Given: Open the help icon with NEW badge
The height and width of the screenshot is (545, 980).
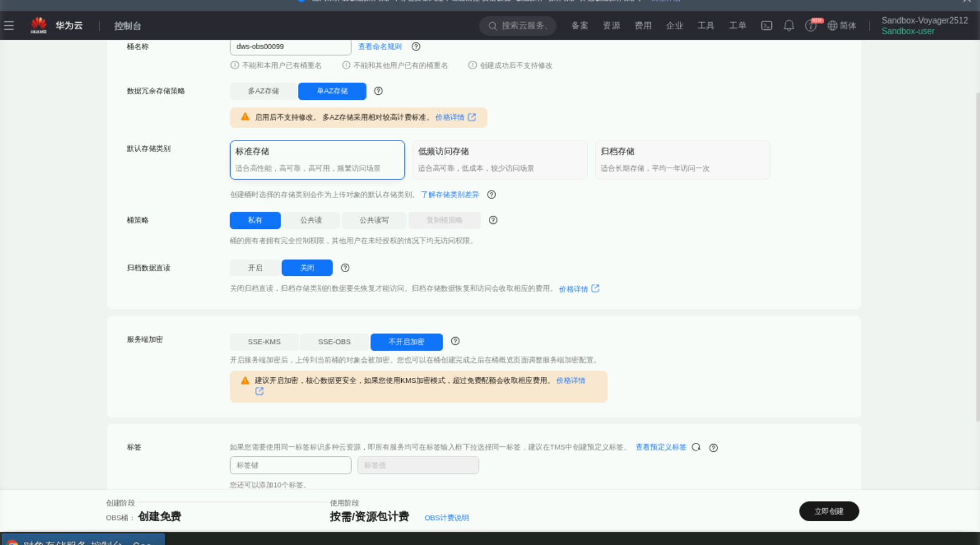Looking at the screenshot, I should click(811, 25).
